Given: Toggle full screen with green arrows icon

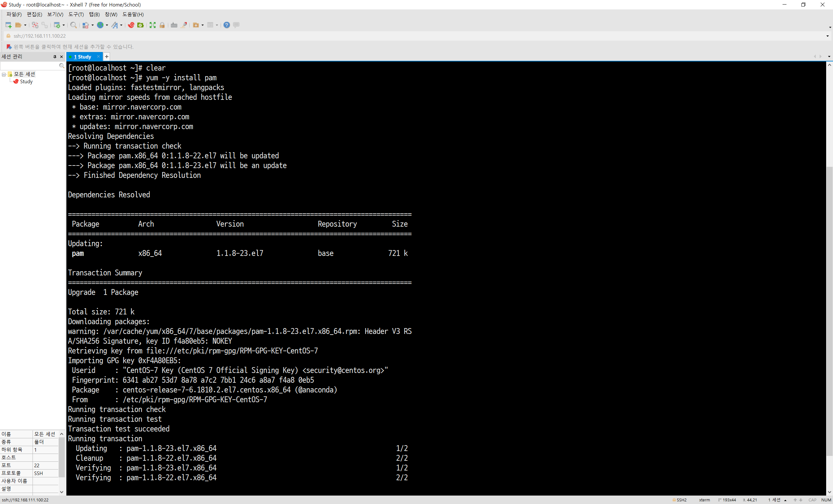Looking at the screenshot, I should pos(153,25).
